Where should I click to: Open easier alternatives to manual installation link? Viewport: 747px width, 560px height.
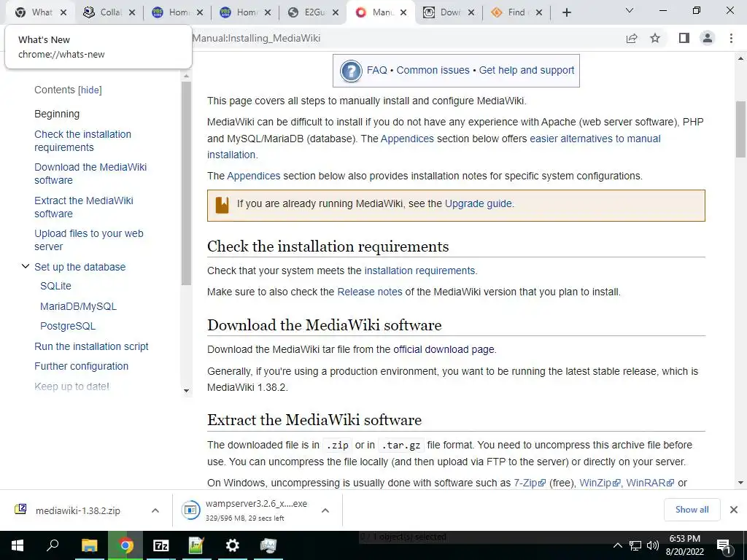tap(595, 139)
